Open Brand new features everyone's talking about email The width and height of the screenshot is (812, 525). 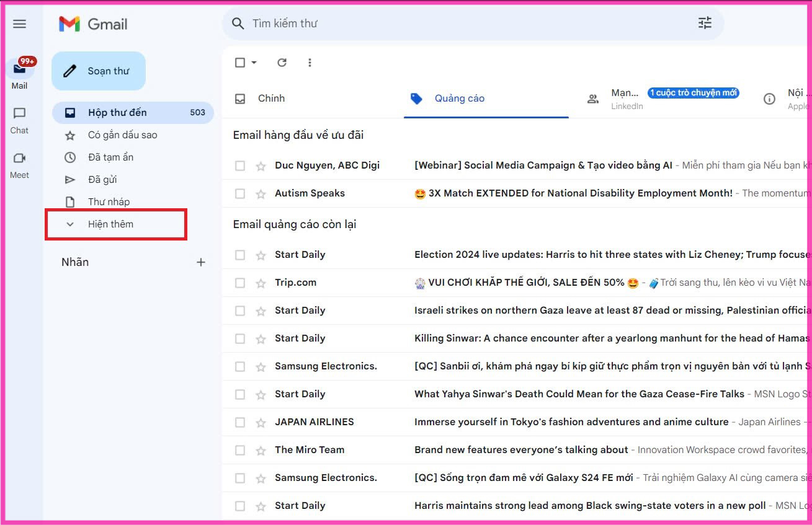pos(521,450)
